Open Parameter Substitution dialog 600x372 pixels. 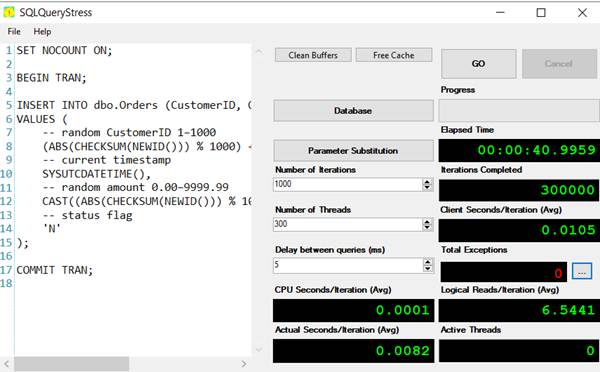[353, 150]
